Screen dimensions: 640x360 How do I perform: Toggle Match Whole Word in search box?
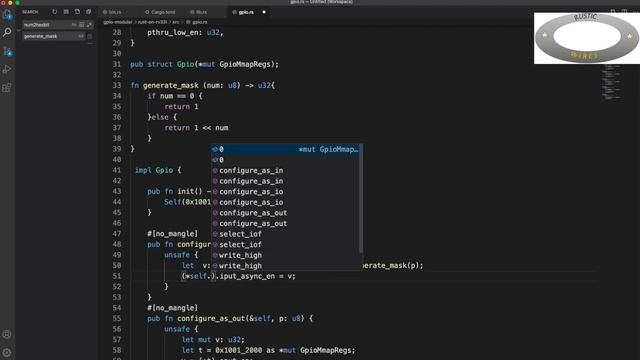coord(82,25)
